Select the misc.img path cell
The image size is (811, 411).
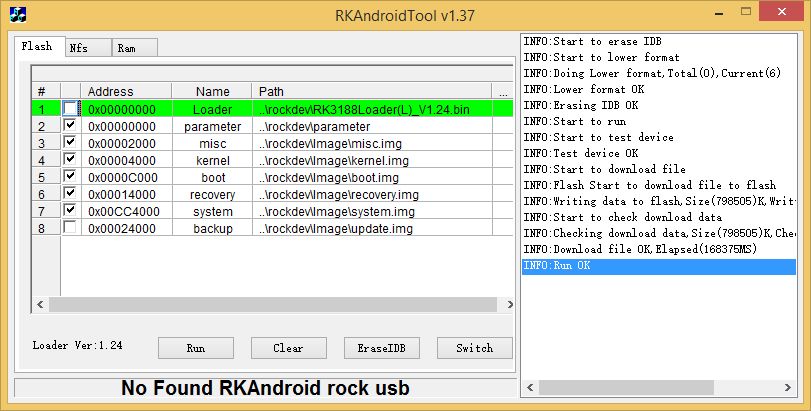[372, 143]
